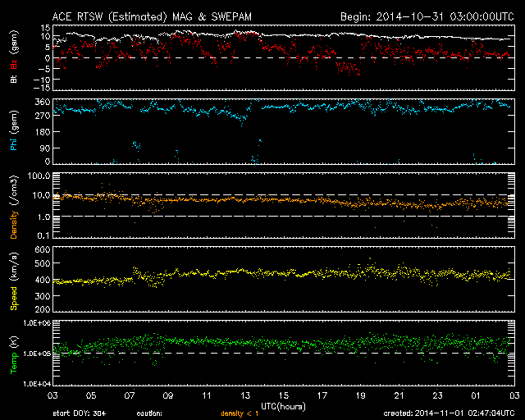Viewport: 525px width, 420px height.
Task: Click the start DOY: 304 text
Action: 79,414
